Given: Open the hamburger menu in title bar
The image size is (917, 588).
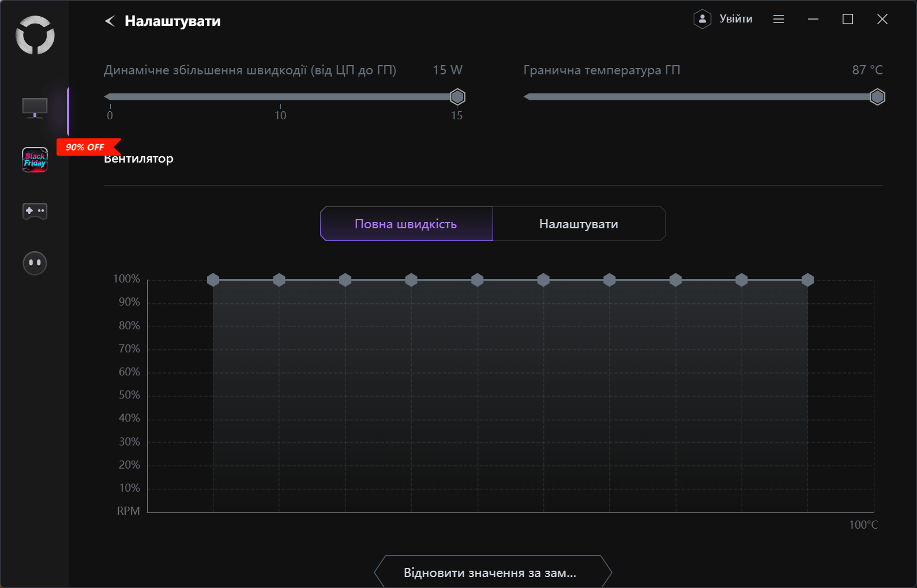Looking at the screenshot, I should (779, 19).
